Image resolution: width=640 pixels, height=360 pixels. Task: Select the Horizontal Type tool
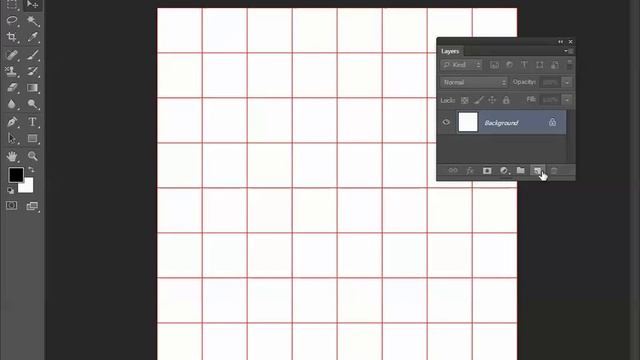tap(32, 122)
